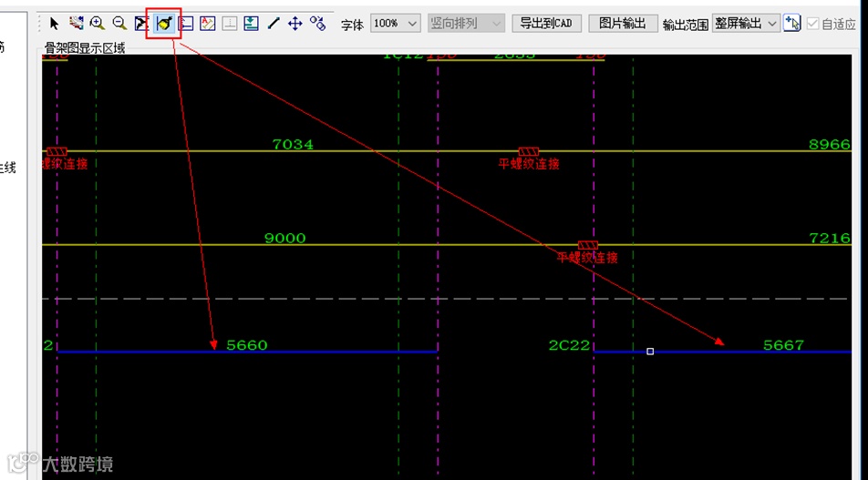Click the boxed curved-arrow icon after zoom out

click(x=141, y=24)
